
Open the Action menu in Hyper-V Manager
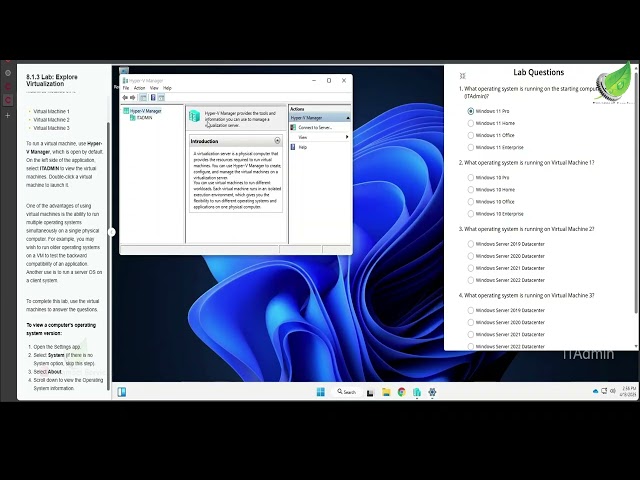[x=139, y=88]
